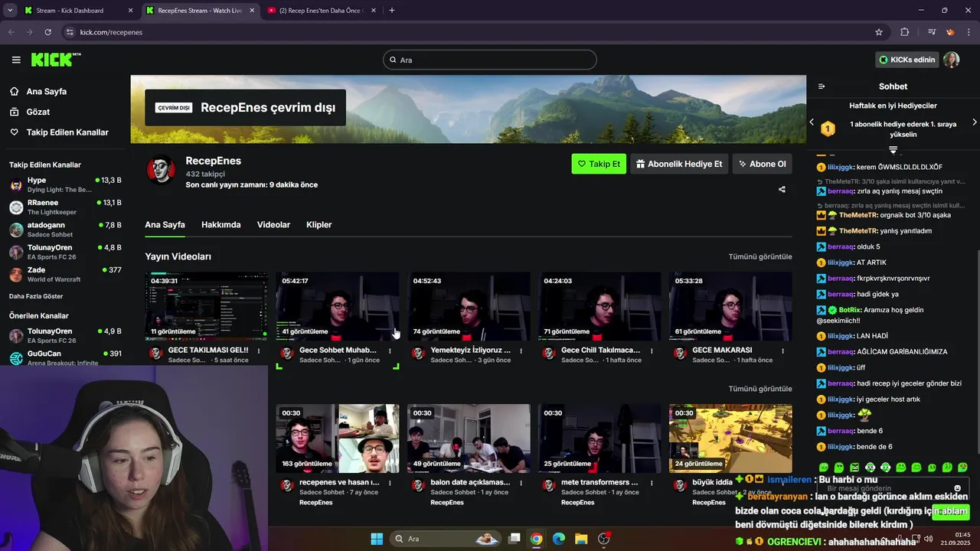Go to Ana Sayfa in sidebar

pos(47,91)
